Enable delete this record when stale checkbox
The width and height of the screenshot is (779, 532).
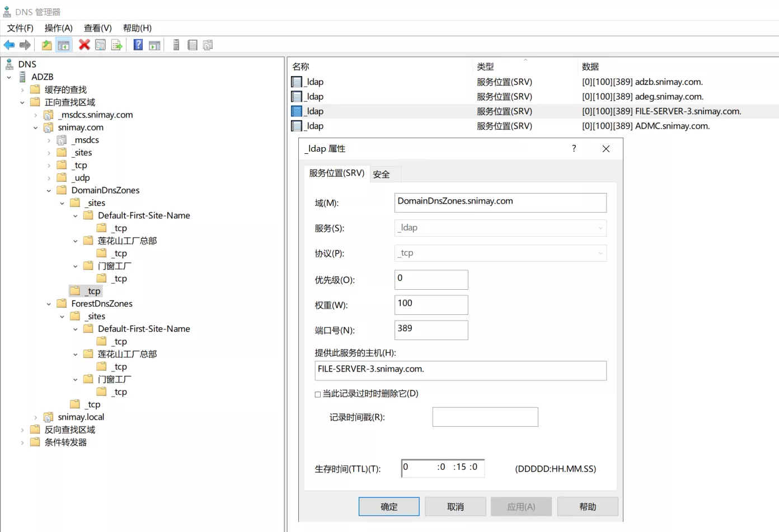tap(318, 394)
